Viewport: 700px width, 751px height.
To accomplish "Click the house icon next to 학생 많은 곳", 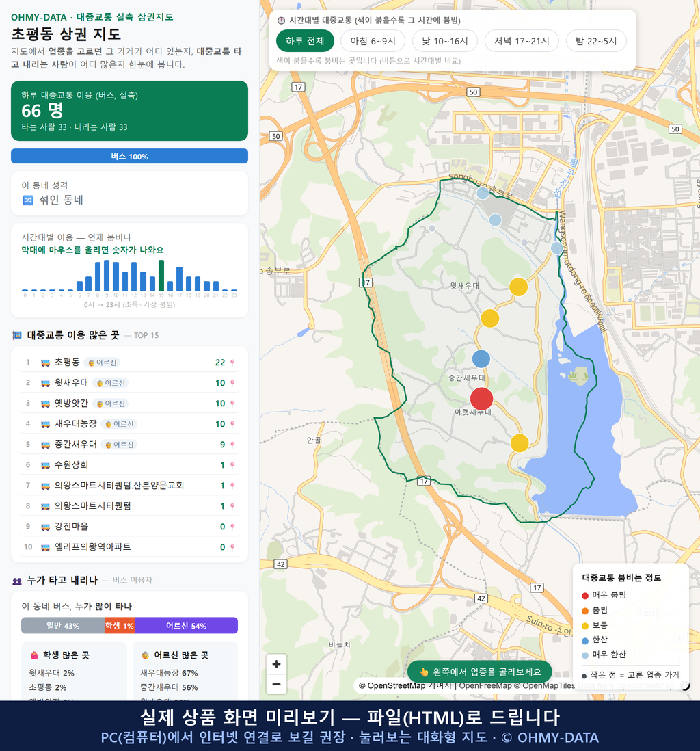I will coord(34,655).
